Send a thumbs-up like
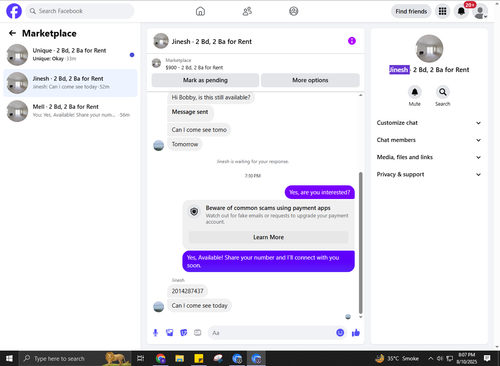Screen dimensions: 500x366 coord(356,333)
